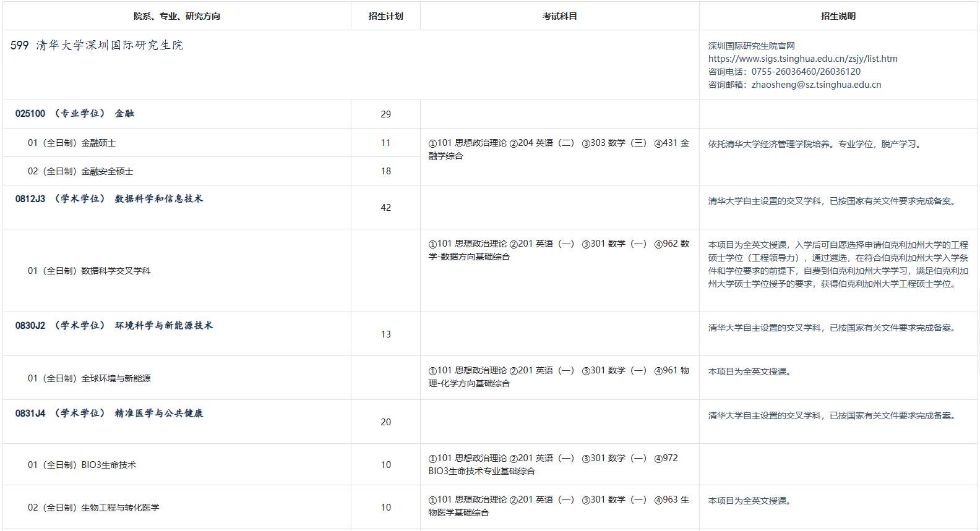
Task: Open the sigs.tsinghua.edu.cn admissions website link
Action: 802,59
